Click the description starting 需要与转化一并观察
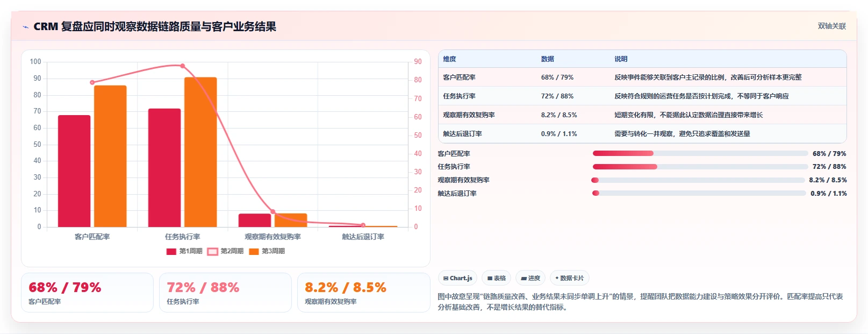Image resolution: width=868 pixels, height=334 pixels. [682, 134]
